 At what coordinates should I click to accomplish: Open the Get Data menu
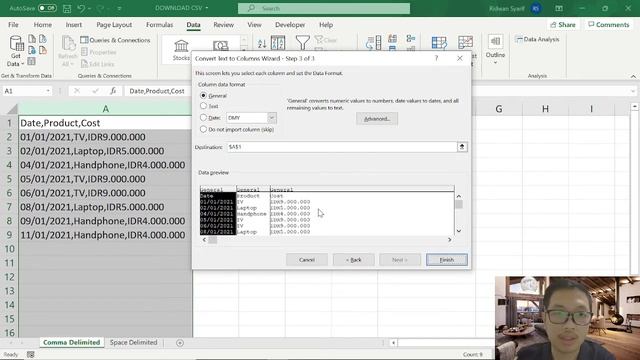[16, 51]
